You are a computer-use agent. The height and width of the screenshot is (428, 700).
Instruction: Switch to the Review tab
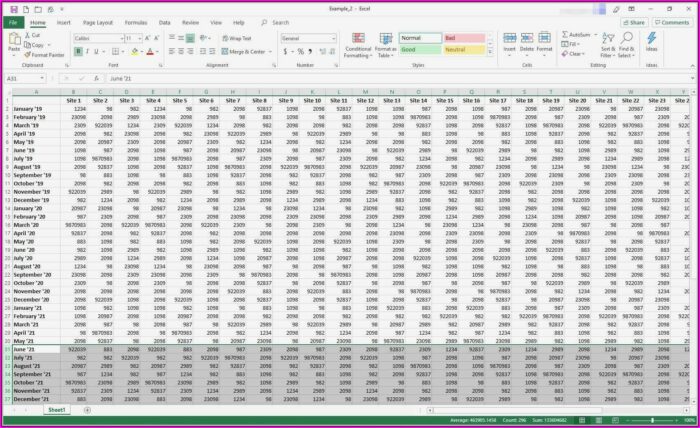tap(190, 22)
